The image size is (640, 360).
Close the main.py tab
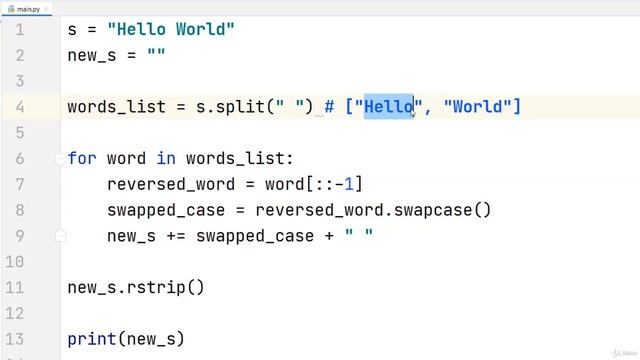[x=46, y=9]
